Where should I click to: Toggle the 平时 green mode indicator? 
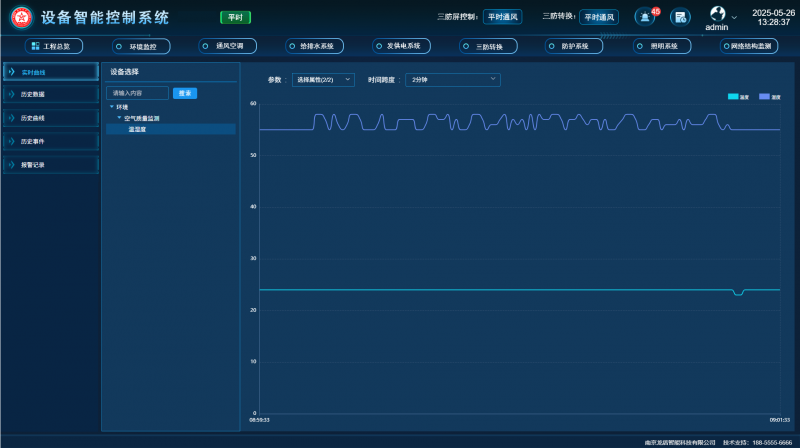coord(235,17)
